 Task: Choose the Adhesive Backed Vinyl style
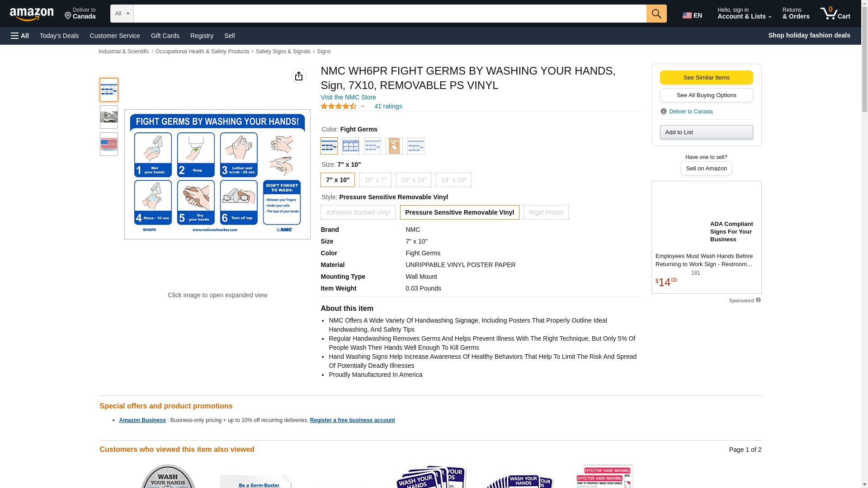coord(358,212)
